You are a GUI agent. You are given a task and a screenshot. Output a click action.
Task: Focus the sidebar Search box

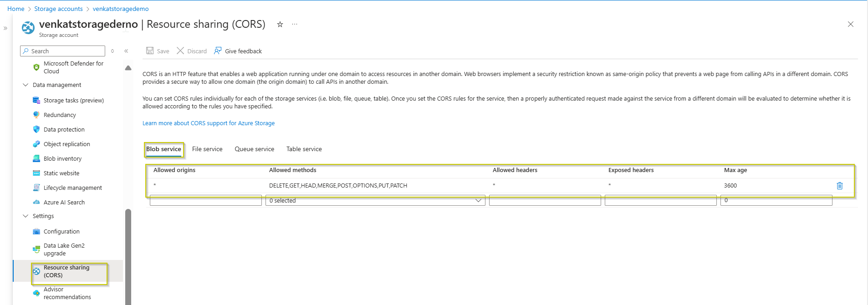point(63,51)
